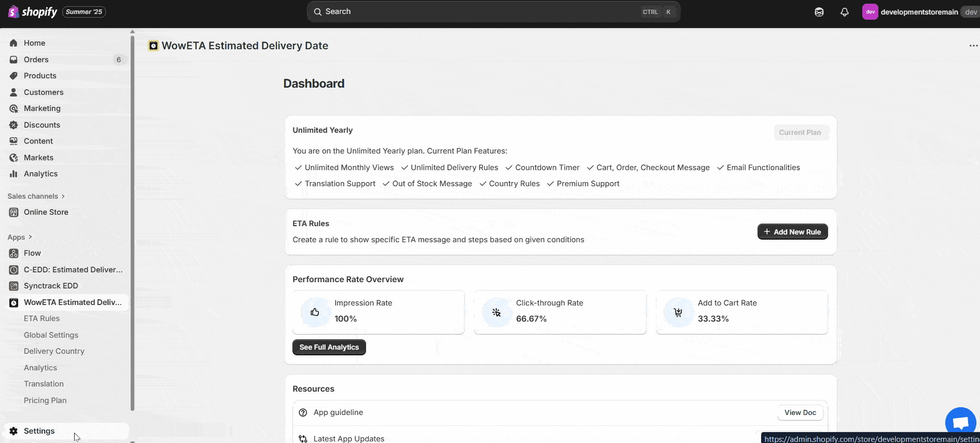Click the Shopify logo
The height and width of the screenshot is (443, 980).
pos(33,12)
